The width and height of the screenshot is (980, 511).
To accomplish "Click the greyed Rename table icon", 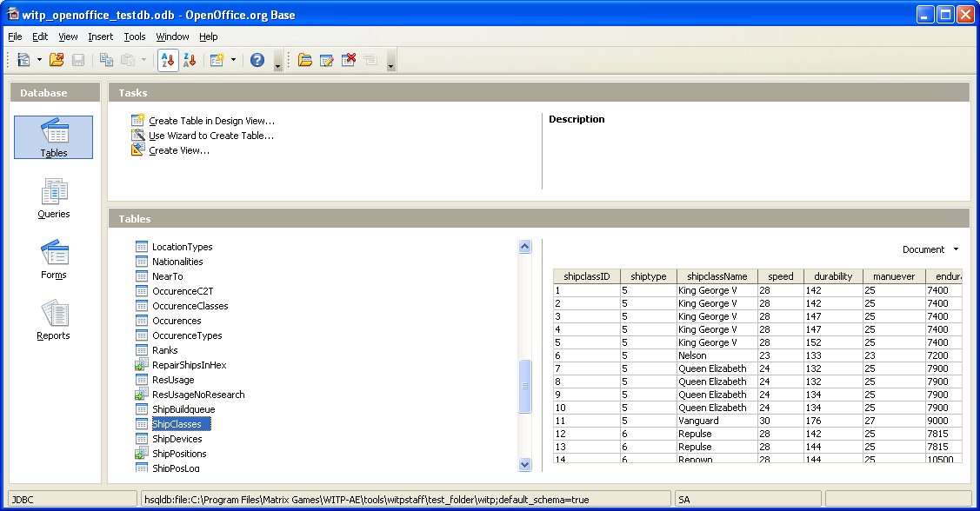I will (x=370, y=60).
